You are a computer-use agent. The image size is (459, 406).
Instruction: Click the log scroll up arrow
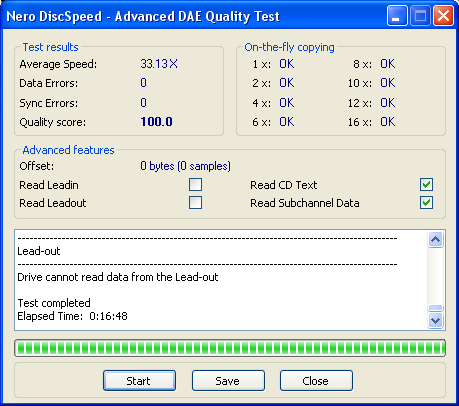tap(435, 239)
